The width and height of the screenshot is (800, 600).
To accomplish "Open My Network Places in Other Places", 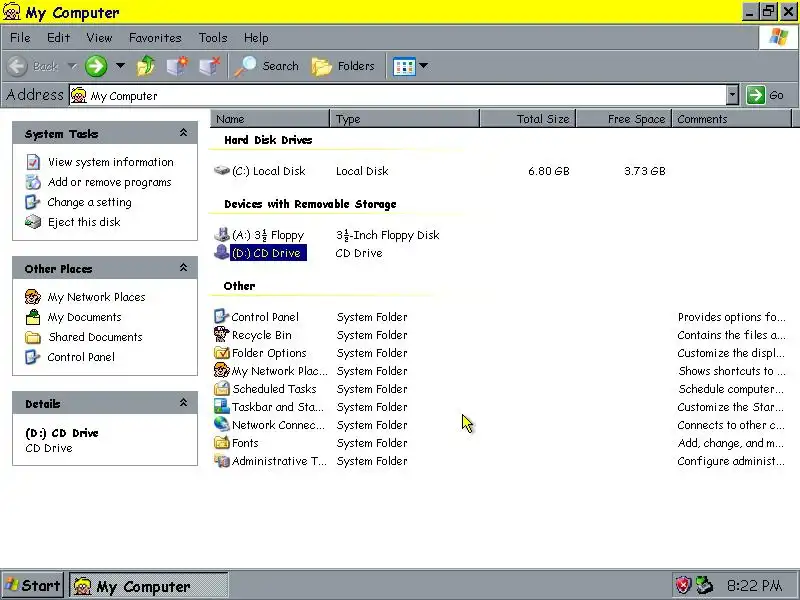I will (96, 297).
